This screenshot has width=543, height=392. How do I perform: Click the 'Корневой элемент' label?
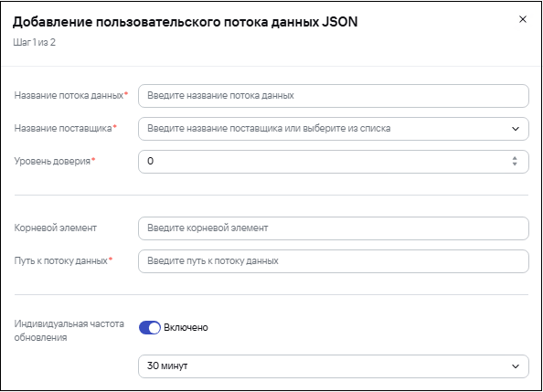click(56, 228)
